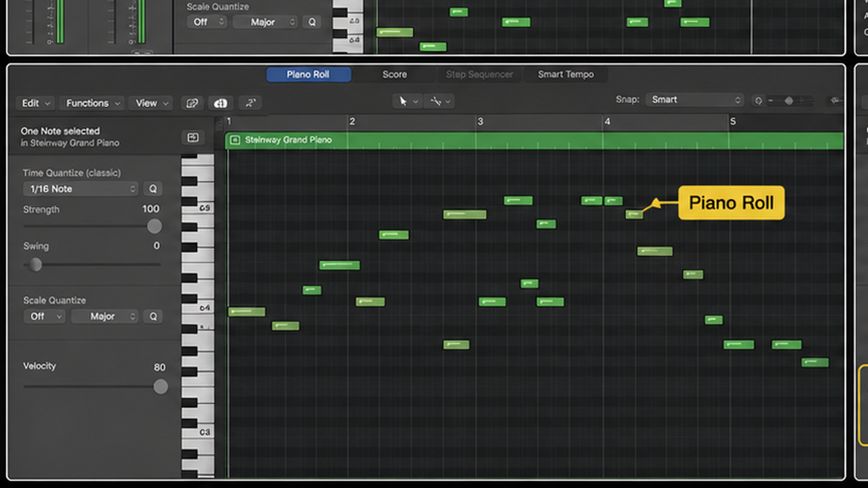Select the note the Piano Roll callout points to
The image size is (868, 488).
point(634,214)
